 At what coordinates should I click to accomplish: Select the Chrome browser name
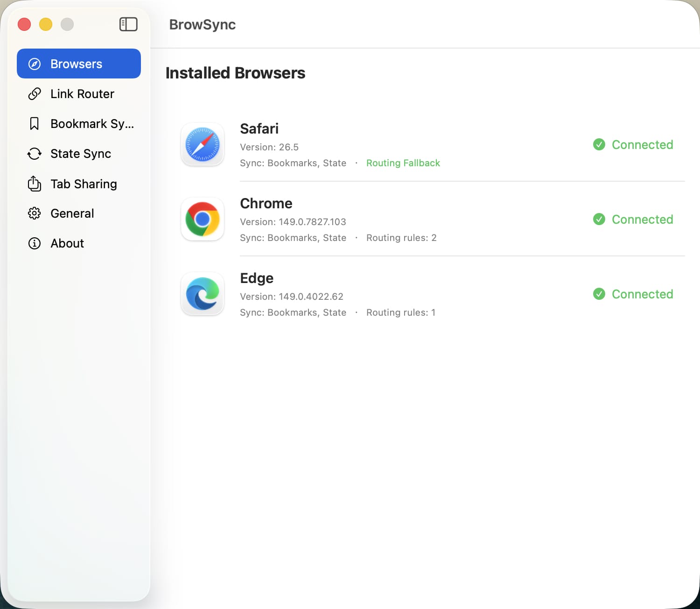(x=266, y=203)
